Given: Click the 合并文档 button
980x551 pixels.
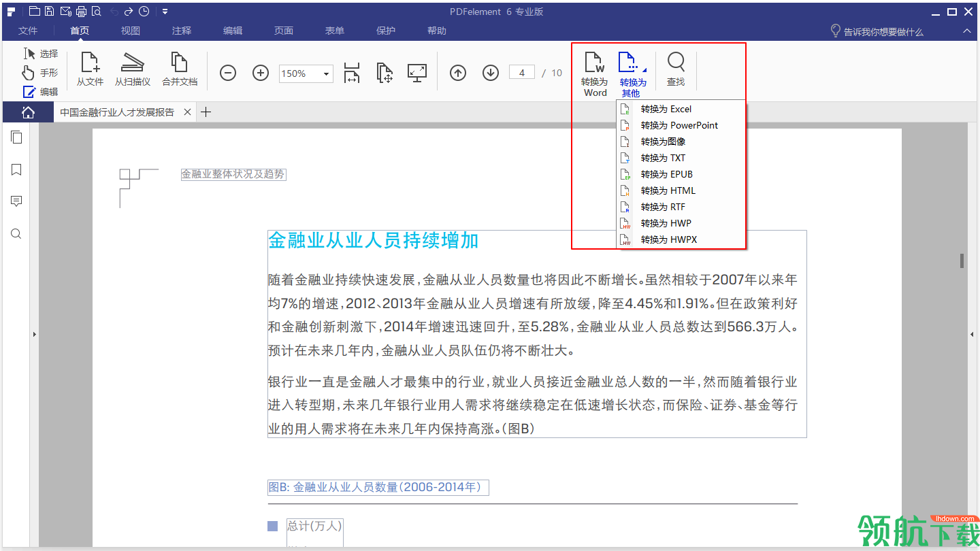Looking at the screenshot, I should (x=180, y=69).
